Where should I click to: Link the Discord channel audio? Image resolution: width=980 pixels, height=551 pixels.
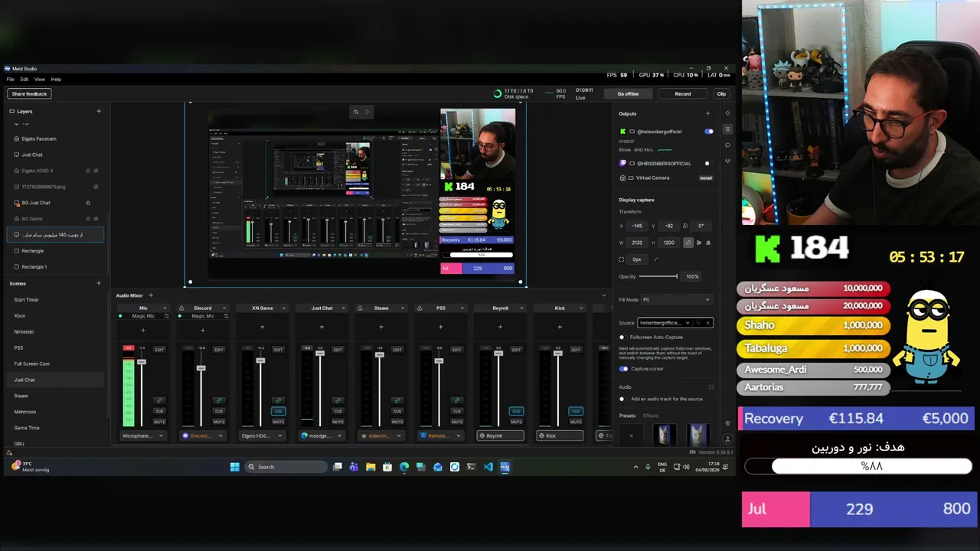pyautogui.click(x=219, y=400)
